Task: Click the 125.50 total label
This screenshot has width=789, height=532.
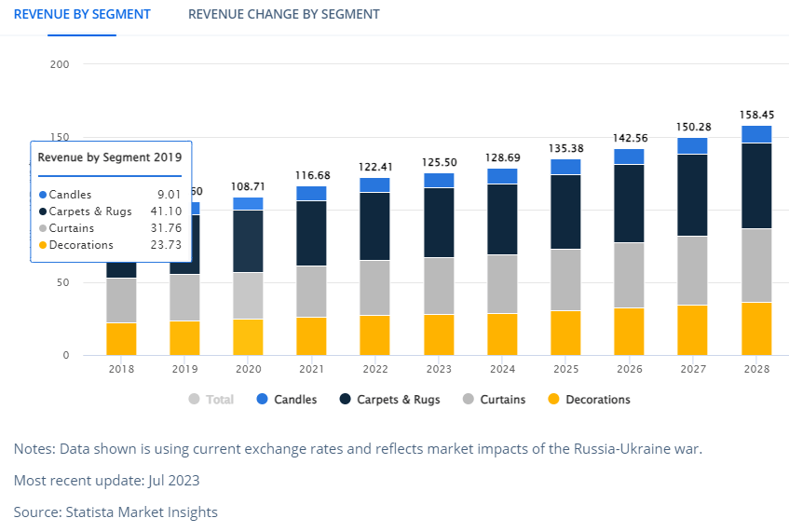Action: tap(440, 162)
